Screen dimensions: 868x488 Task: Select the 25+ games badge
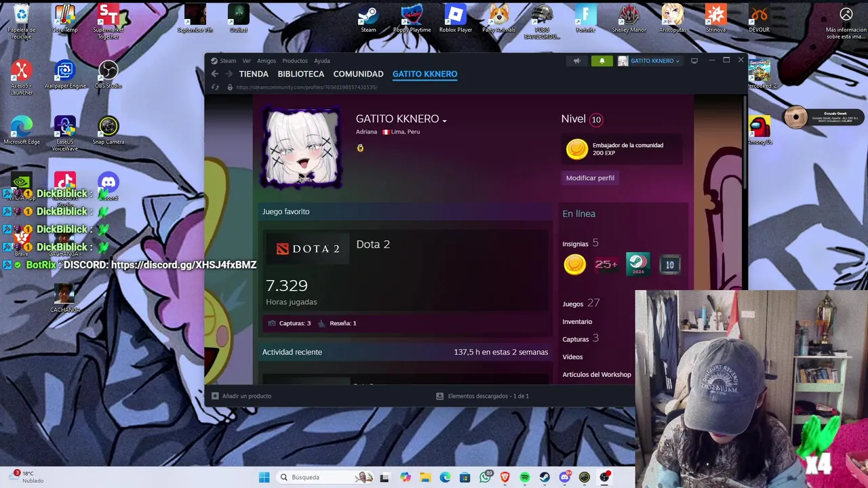coord(606,264)
